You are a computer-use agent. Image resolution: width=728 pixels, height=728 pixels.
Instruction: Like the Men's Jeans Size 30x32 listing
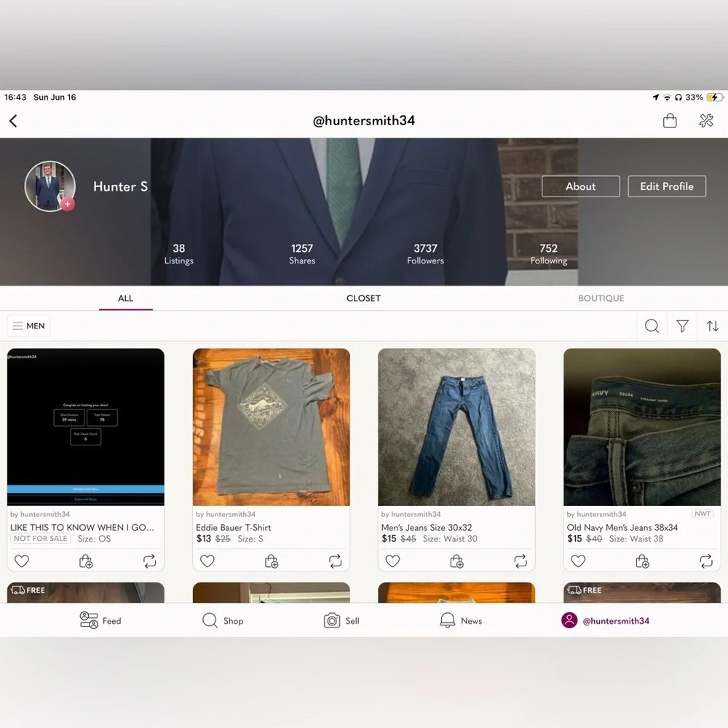(x=393, y=561)
